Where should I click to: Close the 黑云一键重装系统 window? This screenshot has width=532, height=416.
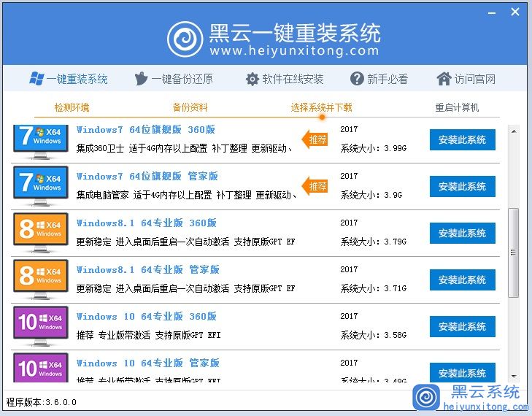tap(515, 12)
